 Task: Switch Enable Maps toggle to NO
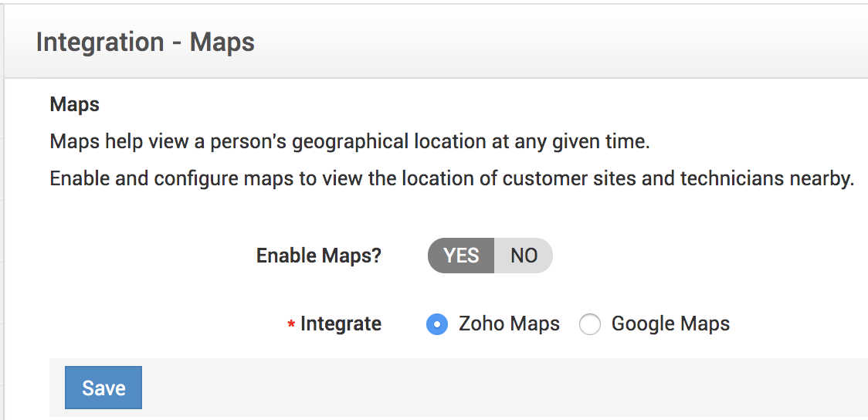click(524, 256)
